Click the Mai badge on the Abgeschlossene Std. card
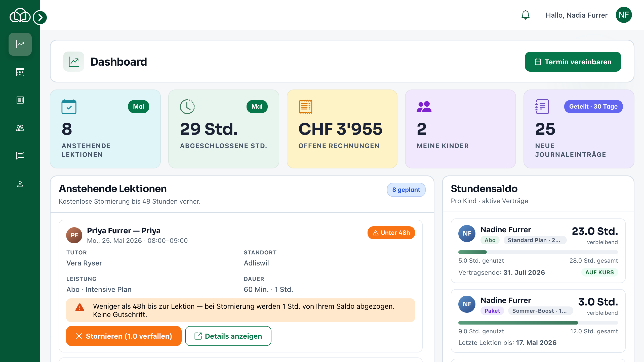644x362 pixels. (x=257, y=107)
